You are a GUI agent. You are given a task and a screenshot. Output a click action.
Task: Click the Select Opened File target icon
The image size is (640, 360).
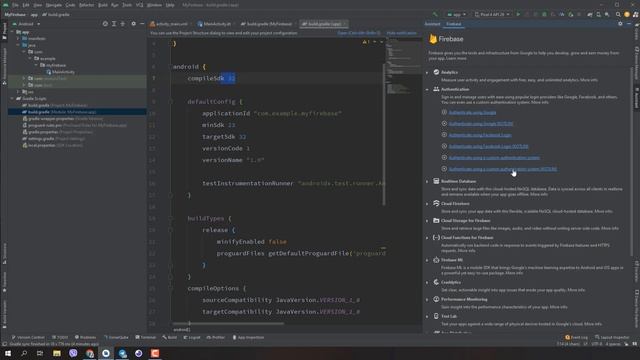pyautogui.click(x=105, y=24)
